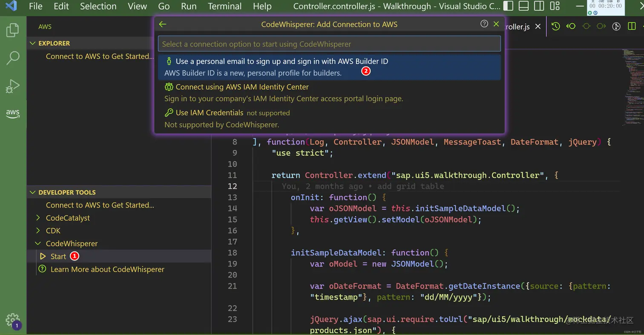Click the source control graph icon
This screenshot has width=644, height=335.
[616, 26]
